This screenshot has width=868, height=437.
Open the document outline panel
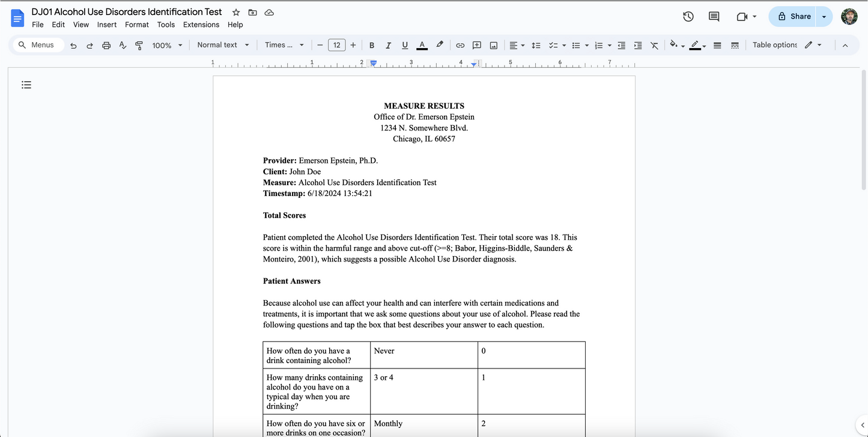(26, 85)
